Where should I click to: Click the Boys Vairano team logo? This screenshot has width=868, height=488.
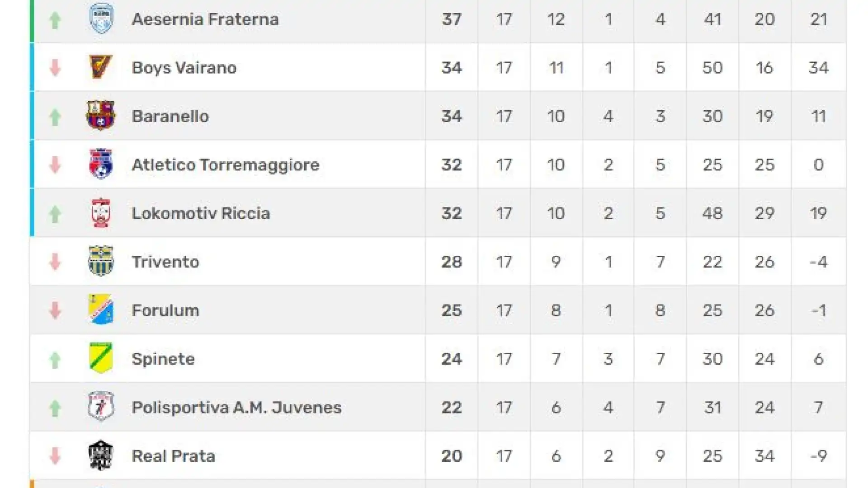pos(100,67)
